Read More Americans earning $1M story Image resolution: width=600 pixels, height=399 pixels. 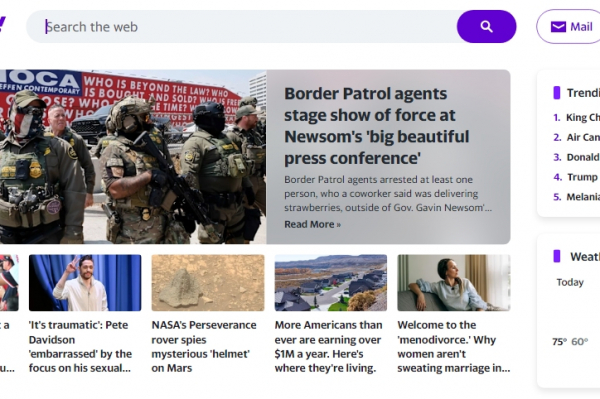coord(328,346)
